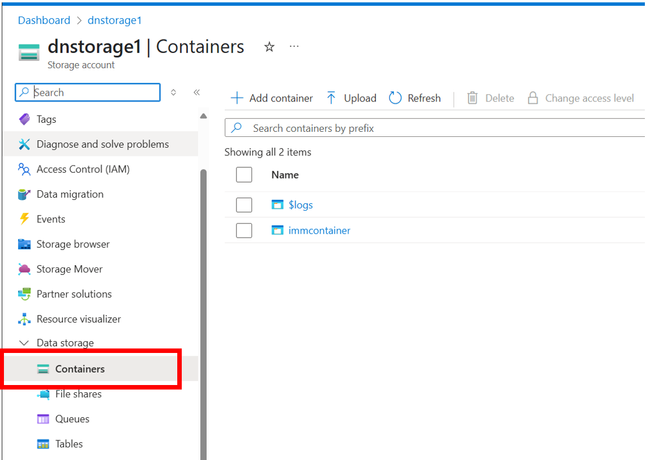Select Events in the sidebar
The height and width of the screenshot is (460, 646).
(x=101, y=219)
